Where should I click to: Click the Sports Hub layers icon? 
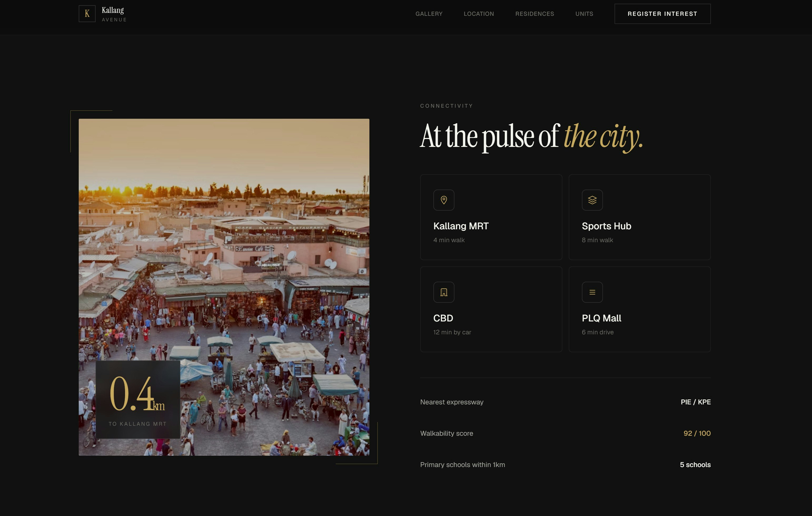[x=592, y=200]
